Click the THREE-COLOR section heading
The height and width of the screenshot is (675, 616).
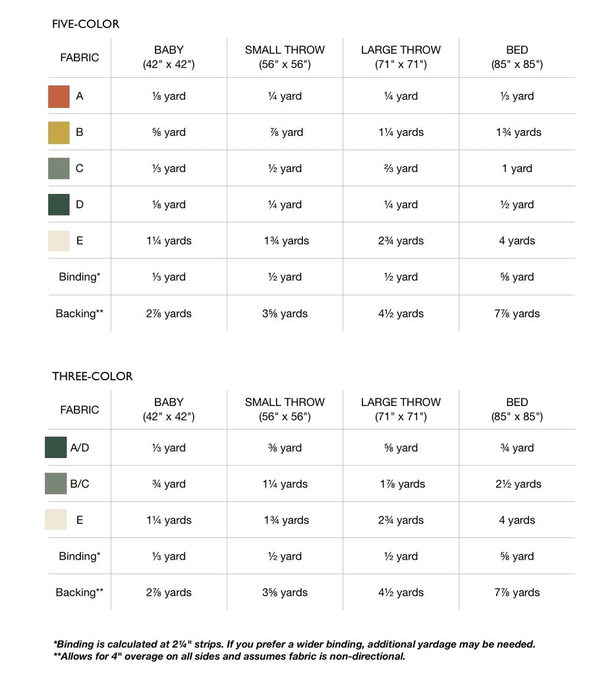pyautogui.click(x=92, y=376)
